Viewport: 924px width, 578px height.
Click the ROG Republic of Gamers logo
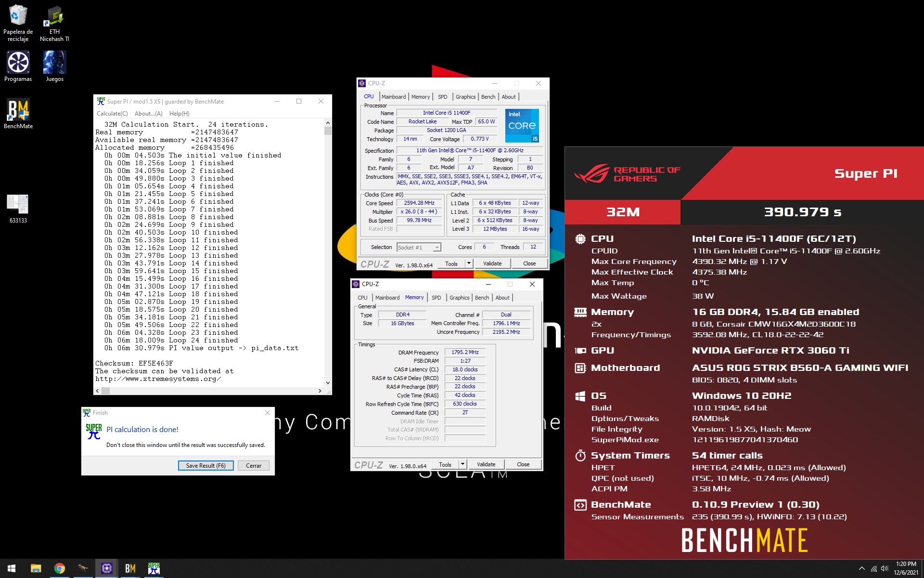point(627,174)
